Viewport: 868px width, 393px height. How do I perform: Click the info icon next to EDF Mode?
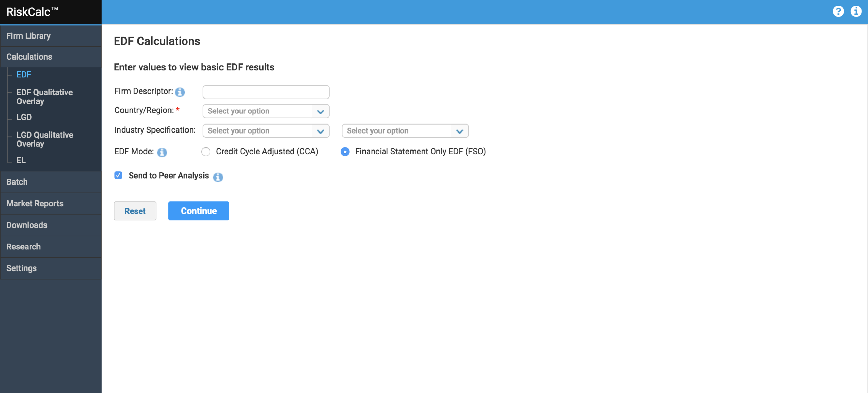[x=162, y=152]
